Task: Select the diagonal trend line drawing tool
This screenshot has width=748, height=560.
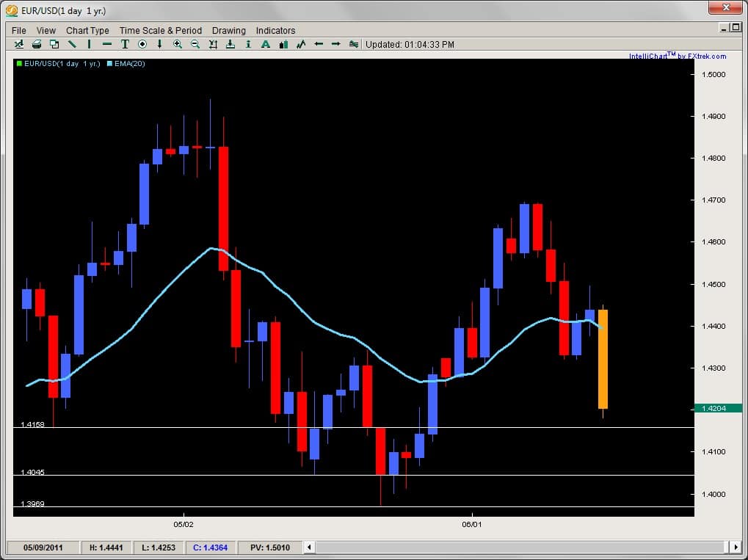Action: (72, 44)
